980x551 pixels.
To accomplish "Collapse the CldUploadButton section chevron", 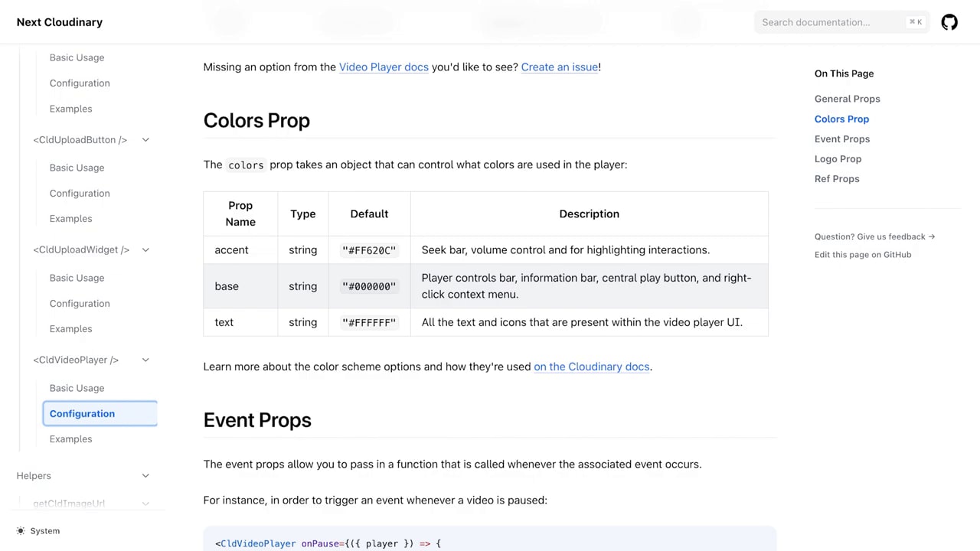I will click(145, 140).
